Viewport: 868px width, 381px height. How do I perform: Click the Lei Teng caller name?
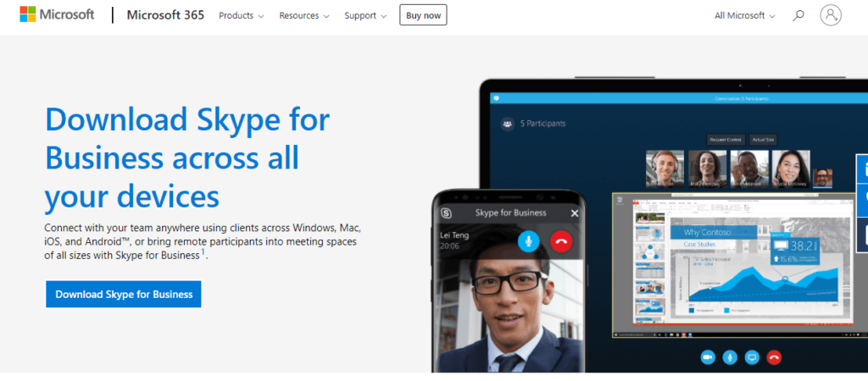coord(454,235)
